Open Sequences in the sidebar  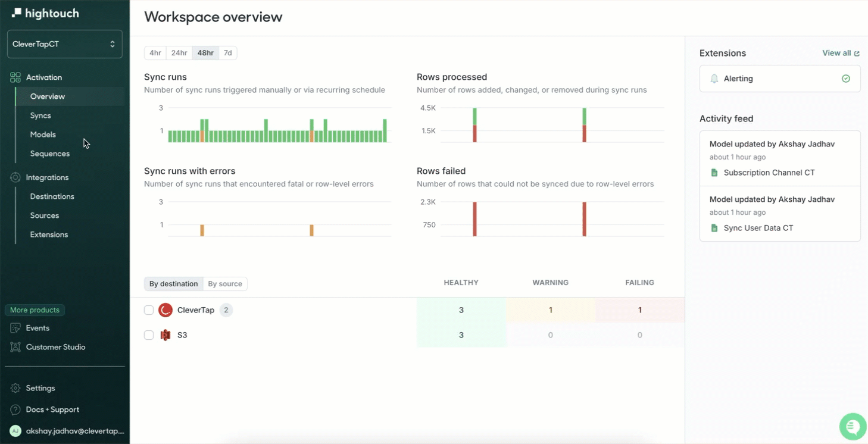[x=50, y=154]
